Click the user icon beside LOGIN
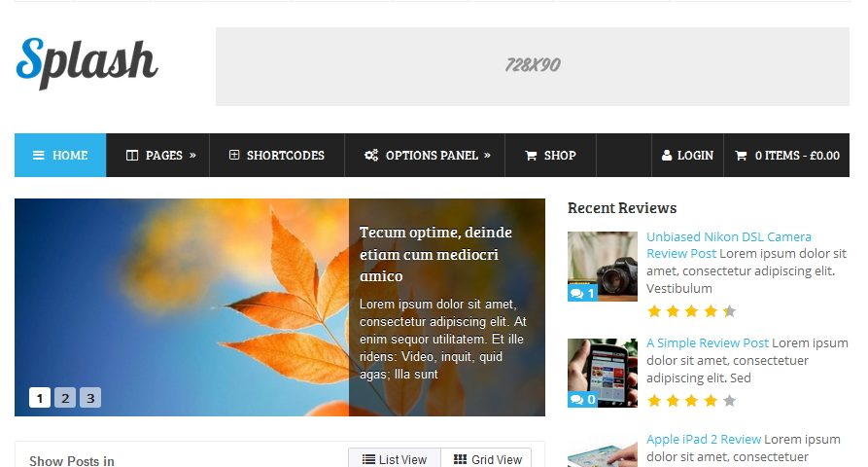 coord(667,155)
